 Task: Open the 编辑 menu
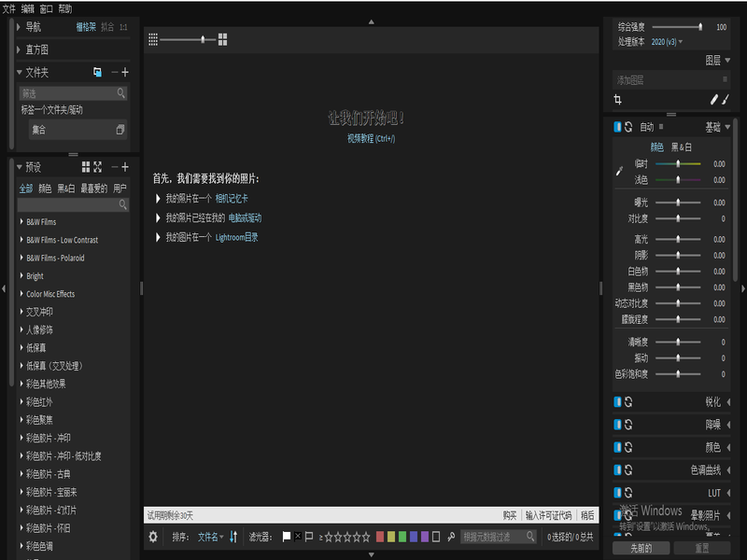coord(28,8)
